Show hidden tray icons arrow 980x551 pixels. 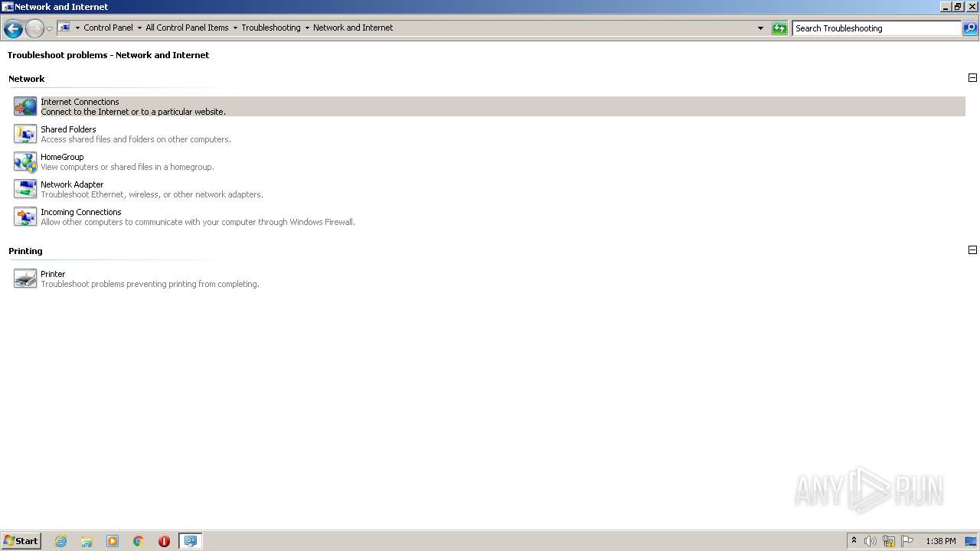point(854,541)
